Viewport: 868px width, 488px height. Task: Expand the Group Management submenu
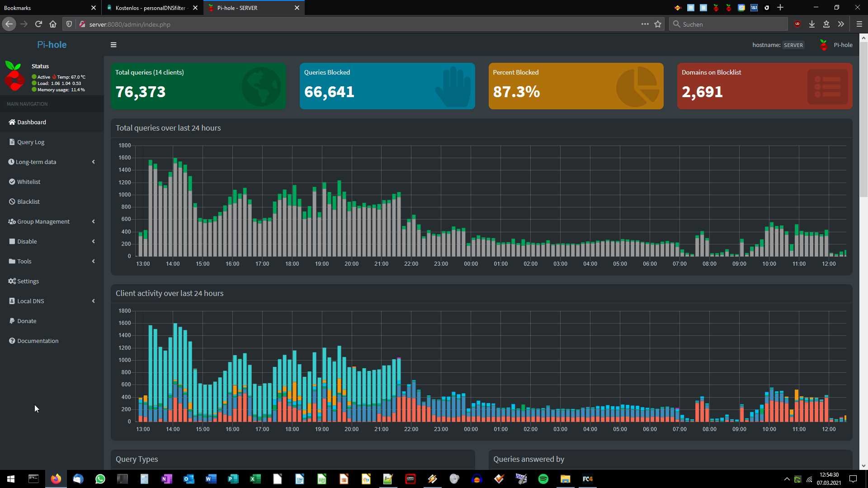pos(52,221)
